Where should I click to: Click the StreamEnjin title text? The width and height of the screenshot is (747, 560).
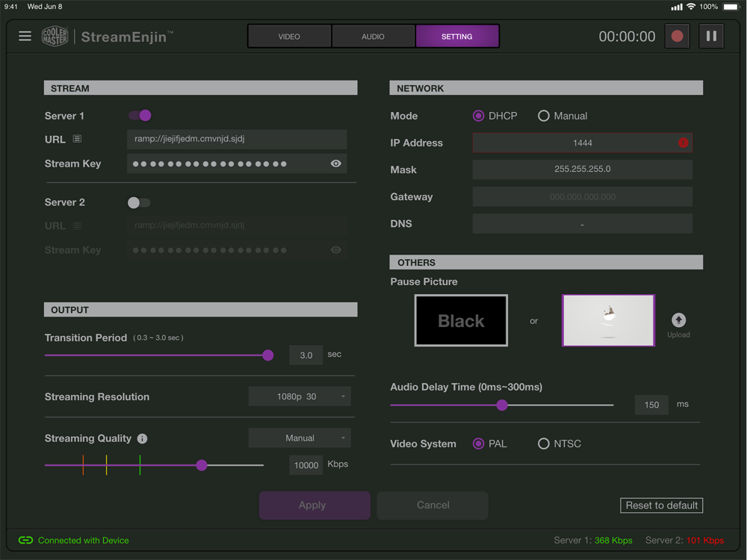(124, 37)
